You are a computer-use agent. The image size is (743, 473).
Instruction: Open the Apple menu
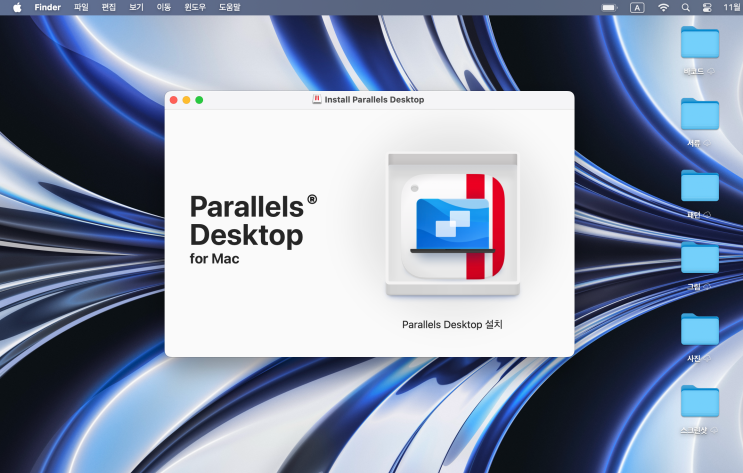[x=17, y=7]
